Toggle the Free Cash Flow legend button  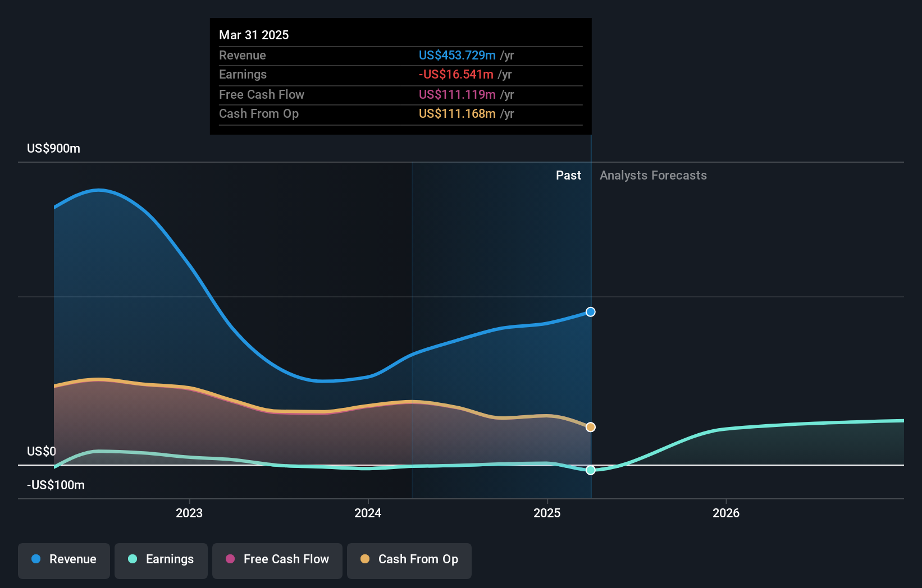point(277,561)
